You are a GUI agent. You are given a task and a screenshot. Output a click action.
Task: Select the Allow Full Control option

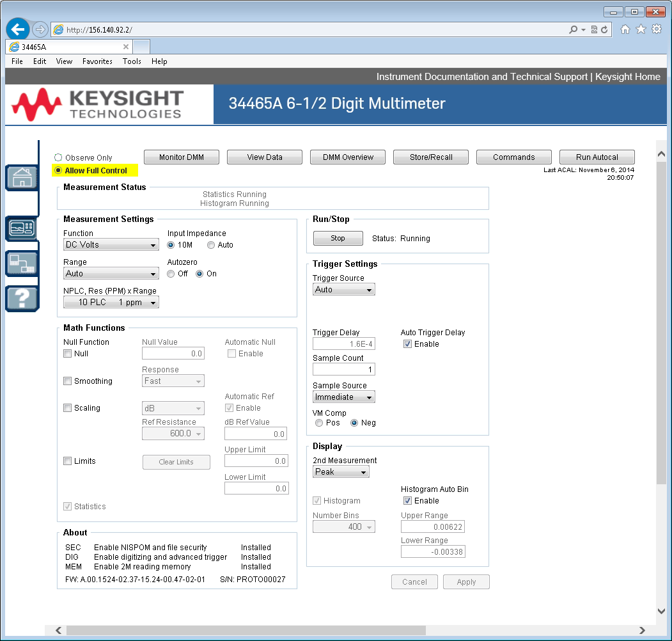58,170
